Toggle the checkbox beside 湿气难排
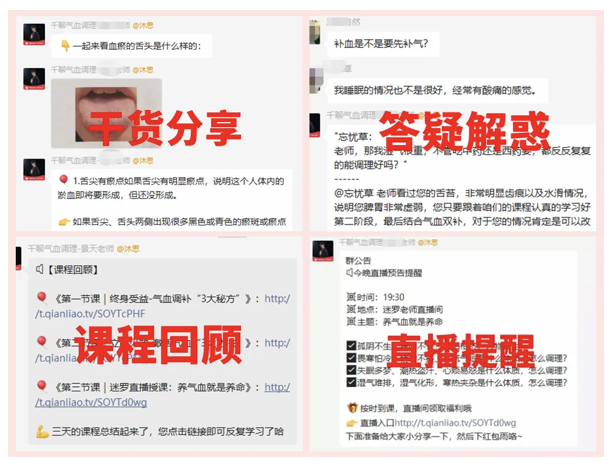The height and width of the screenshot is (476, 614). 351,382
